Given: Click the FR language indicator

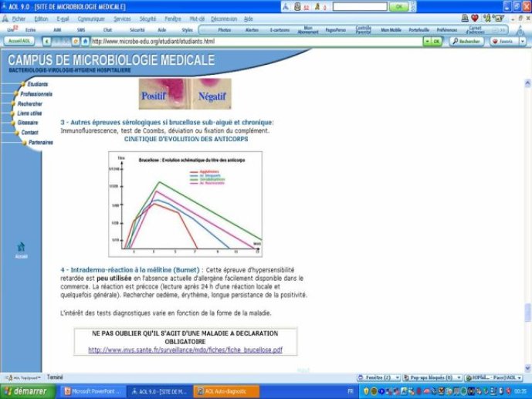Looking at the screenshot, I should [350, 391].
